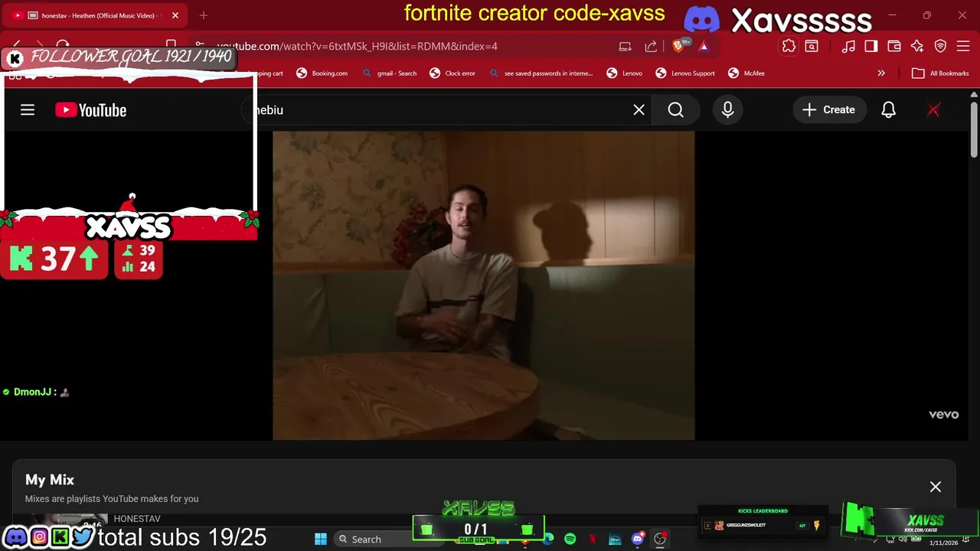Close the honestav Heathen tab
The image size is (980, 551).
[x=175, y=15]
